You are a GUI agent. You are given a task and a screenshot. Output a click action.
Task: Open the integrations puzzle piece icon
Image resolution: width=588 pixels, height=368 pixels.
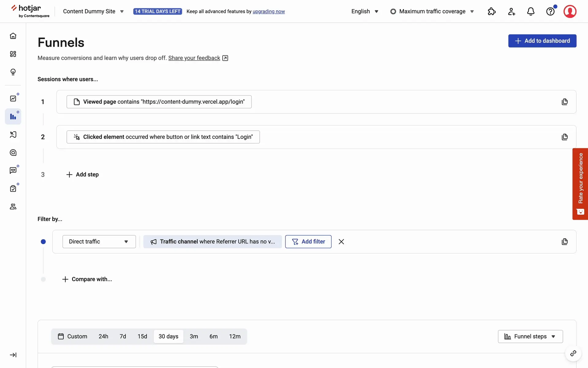click(492, 11)
